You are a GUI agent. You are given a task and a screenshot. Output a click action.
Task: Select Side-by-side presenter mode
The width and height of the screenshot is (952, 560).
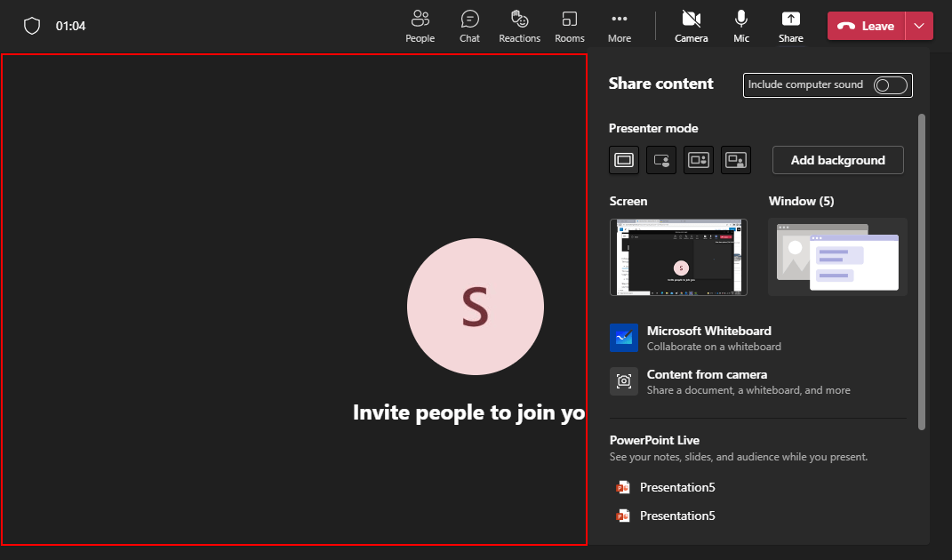click(x=698, y=160)
